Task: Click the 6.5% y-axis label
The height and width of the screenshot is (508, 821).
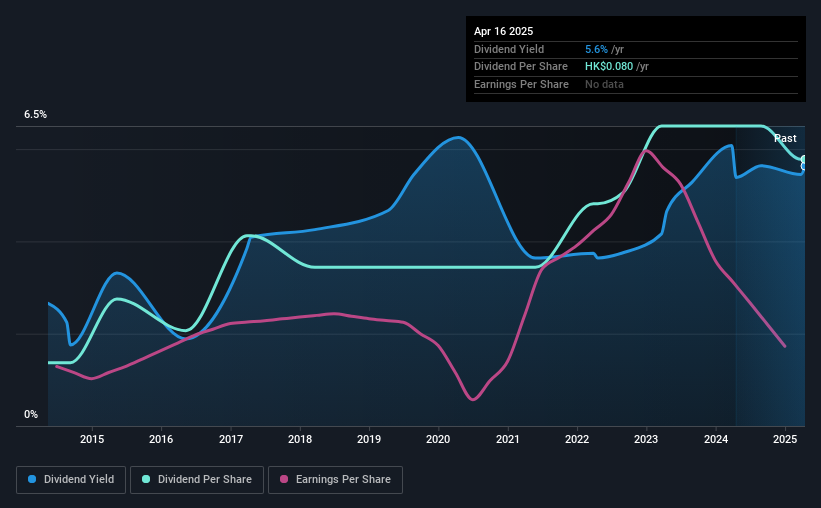Action: (35, 114)
